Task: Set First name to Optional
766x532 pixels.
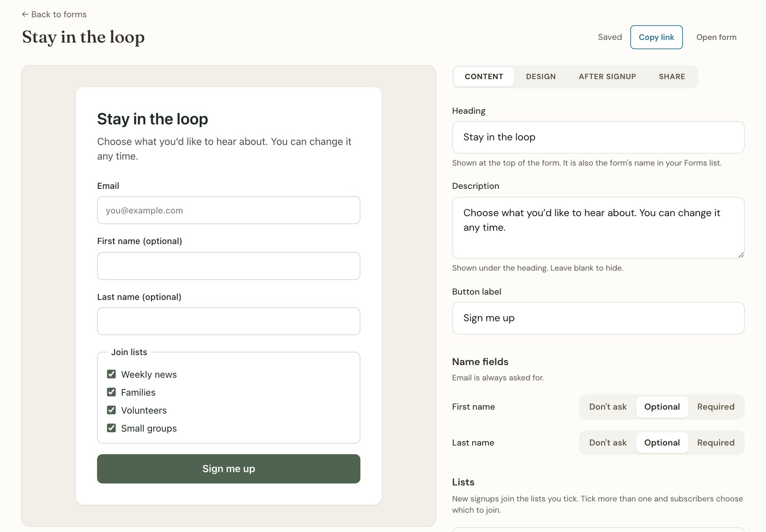Action: click(x=662, y=407)
